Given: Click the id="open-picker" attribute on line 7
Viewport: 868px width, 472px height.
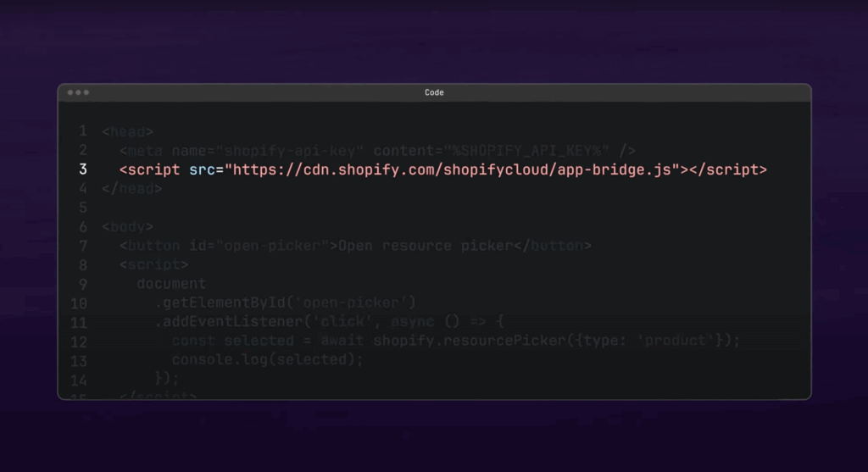Looking at the screenshot, I should pyautogui.click(x=259, y=246).
